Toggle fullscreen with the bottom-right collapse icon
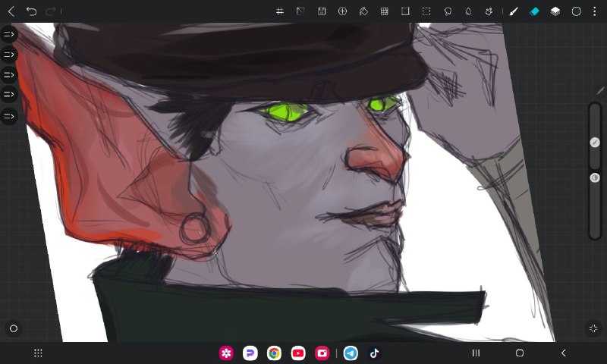Screen dimensions: 607x364 coord(593,328)
